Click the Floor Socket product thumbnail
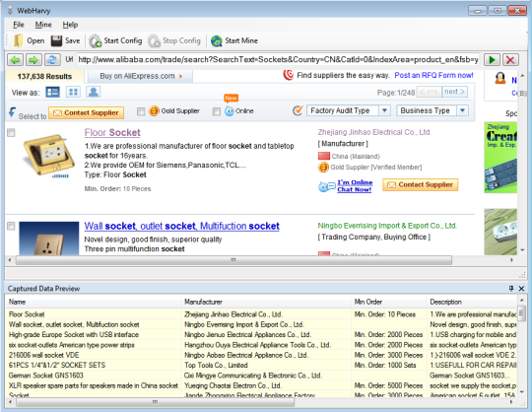This screenshot has height=412, width=532. (49, 156)
